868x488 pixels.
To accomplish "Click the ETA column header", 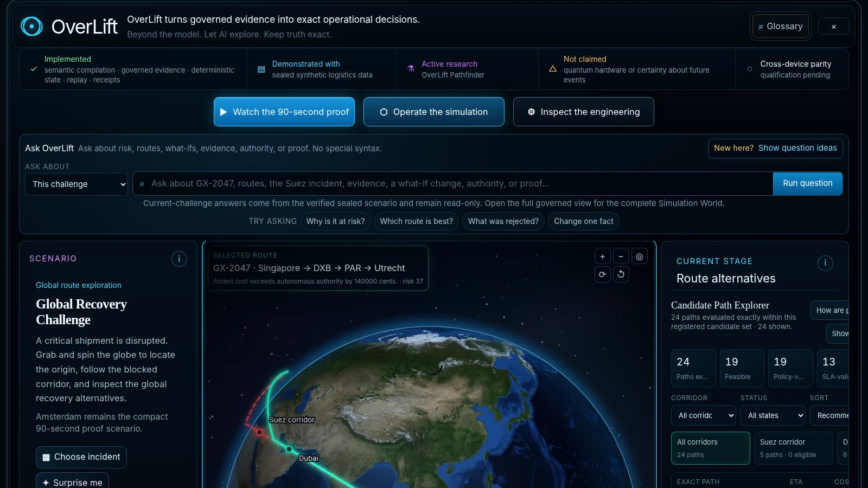I will pyautogui.click(x=796, y=481).
